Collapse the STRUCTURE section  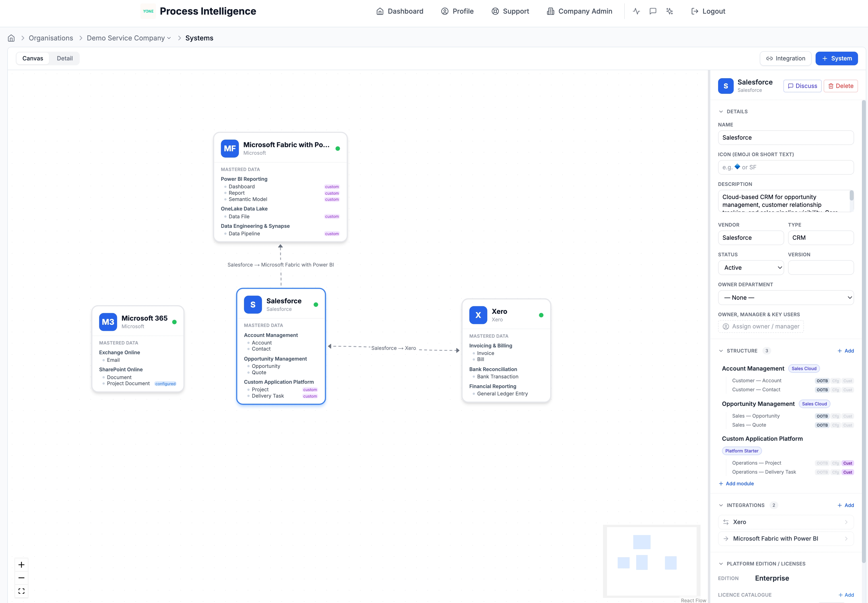pos(721,351)
